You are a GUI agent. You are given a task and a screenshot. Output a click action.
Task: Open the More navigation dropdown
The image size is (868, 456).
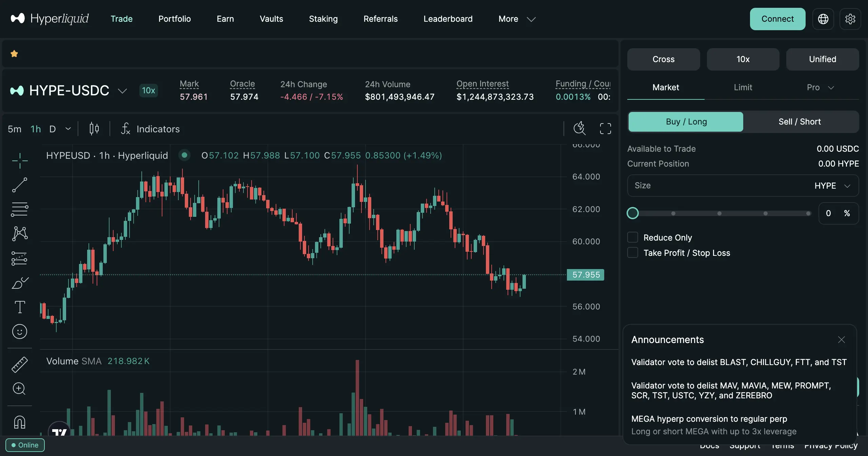517,19
